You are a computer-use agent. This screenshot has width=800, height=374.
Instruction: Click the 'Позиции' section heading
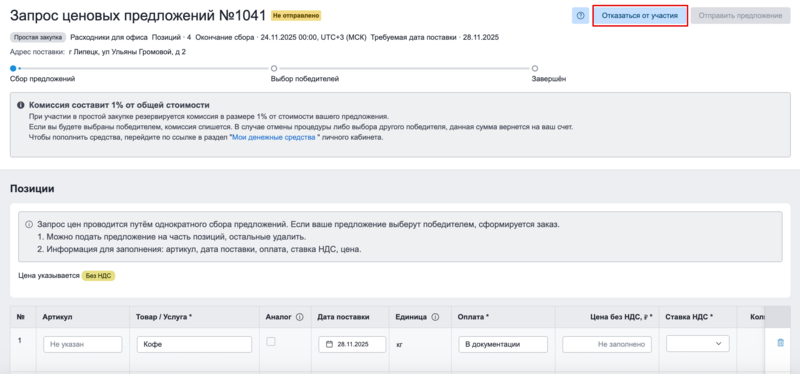32,189
